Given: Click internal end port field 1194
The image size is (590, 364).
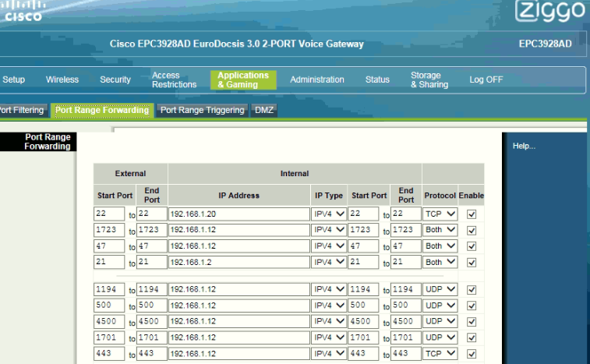Looking at the screenshot, I should tap(405, 289).
